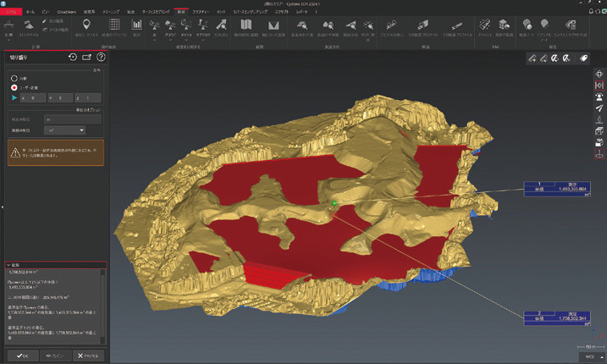Viewport: 607px width, 364px height.
Task: Click the first display-mode icon in viewport toolbar
Action: pyautogui.click(x=533, y=58)
